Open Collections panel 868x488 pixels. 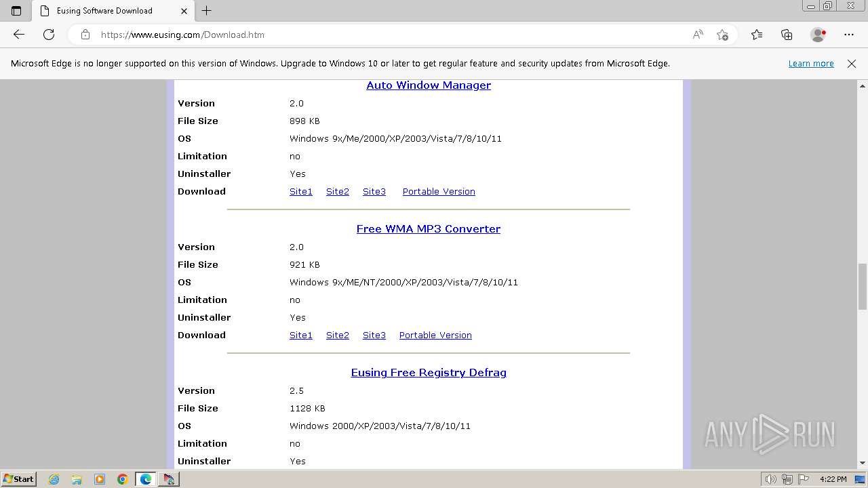coord(787,35)
